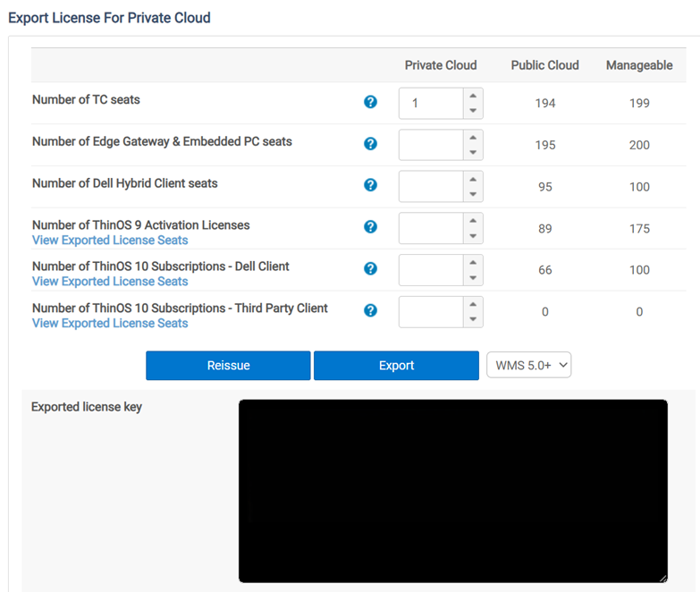Click the Exported license key text area
This screenshot has height=592, width=700.
point(452,491)
